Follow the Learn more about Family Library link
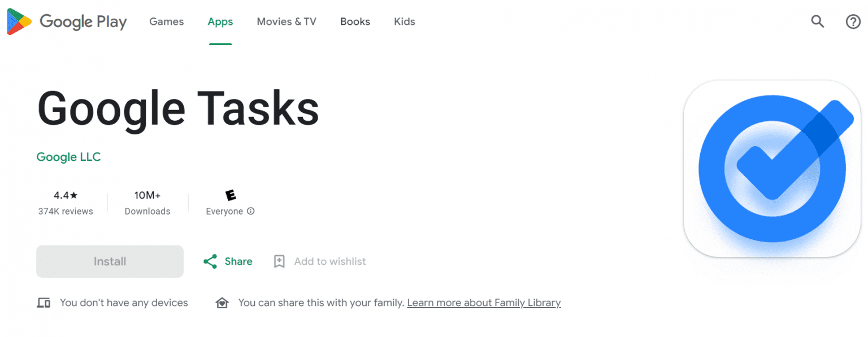The height and width of the screenshot is (337, 868). (484, 303)
